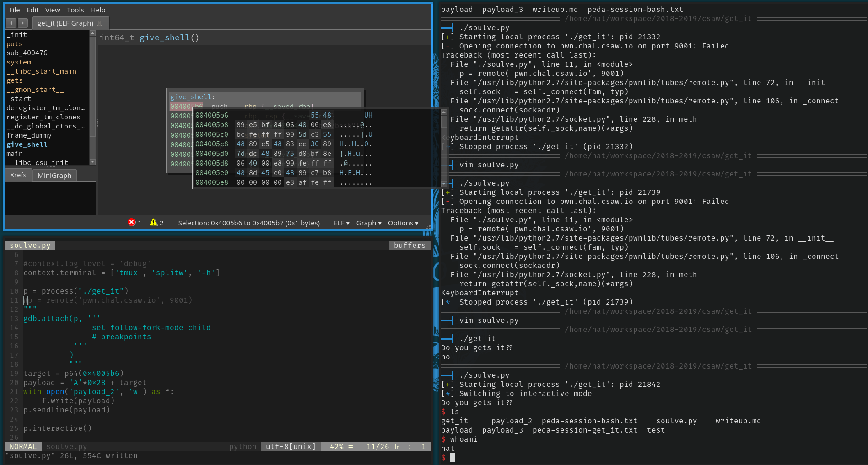Open the Help menu
868x465 pixels.
tap(98, 10)
